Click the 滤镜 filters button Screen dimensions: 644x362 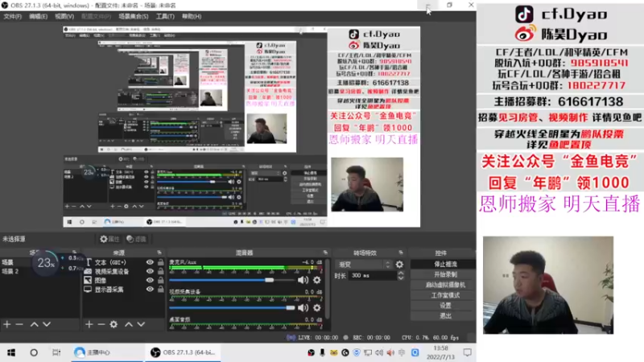click(136, 239)
